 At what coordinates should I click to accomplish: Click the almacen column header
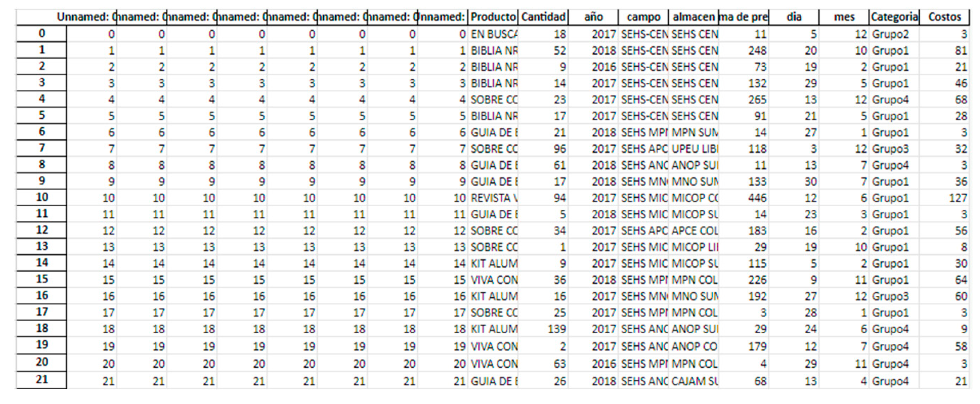693,17
